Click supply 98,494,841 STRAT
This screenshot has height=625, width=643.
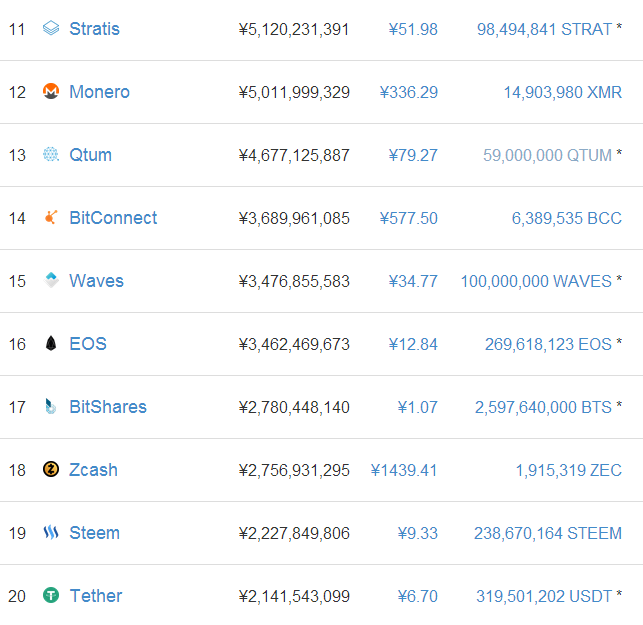pos(544,30)
